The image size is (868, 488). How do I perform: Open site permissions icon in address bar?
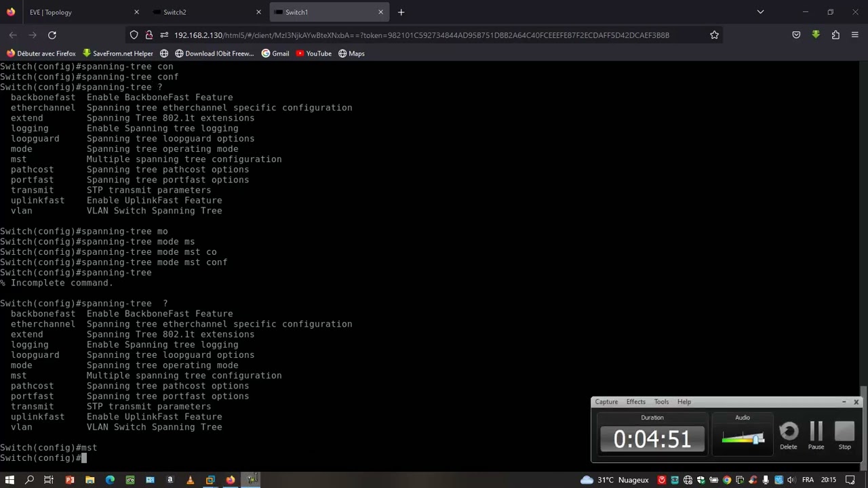[164, 35]
